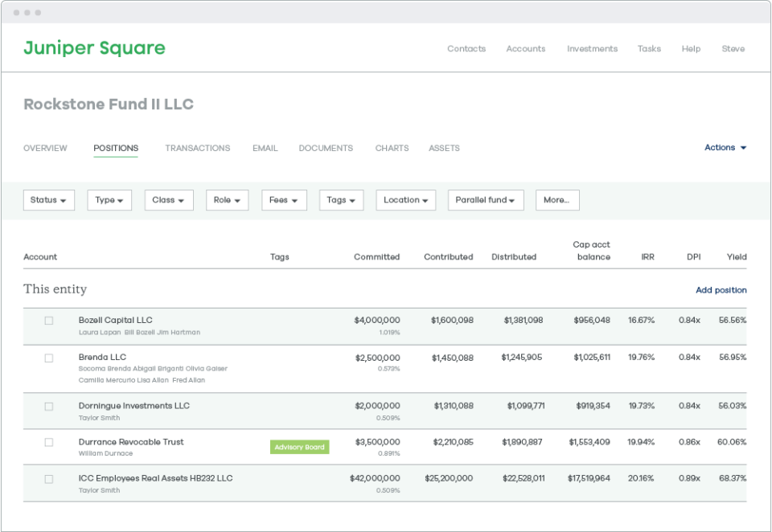Sort by the Yield column header
The width and height of the screenshot is (772, 532).
(x=737, y=257)
